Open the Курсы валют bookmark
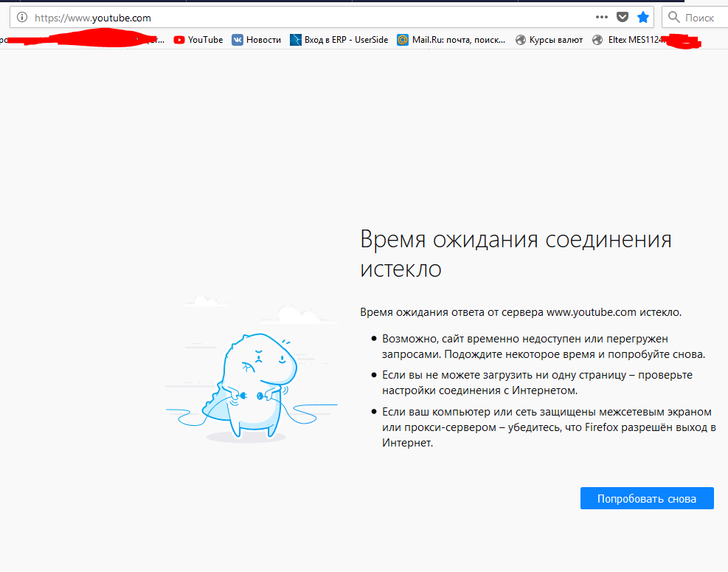Viewport: 728px width, 572px height. tap(550, 40)
